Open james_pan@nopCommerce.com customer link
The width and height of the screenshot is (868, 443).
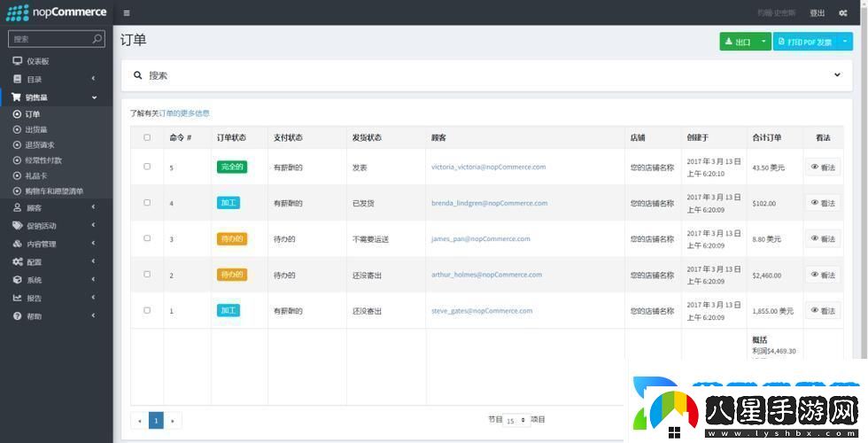480,238
